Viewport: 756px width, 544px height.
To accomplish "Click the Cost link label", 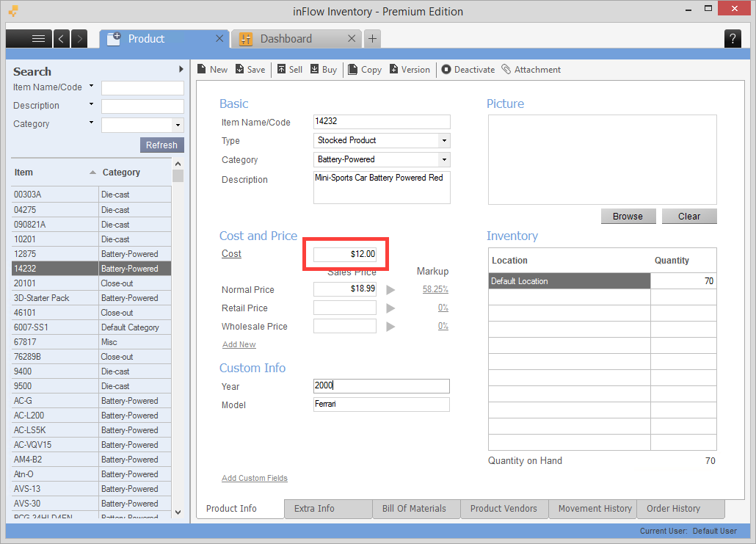I will click(x=231, y=254).
